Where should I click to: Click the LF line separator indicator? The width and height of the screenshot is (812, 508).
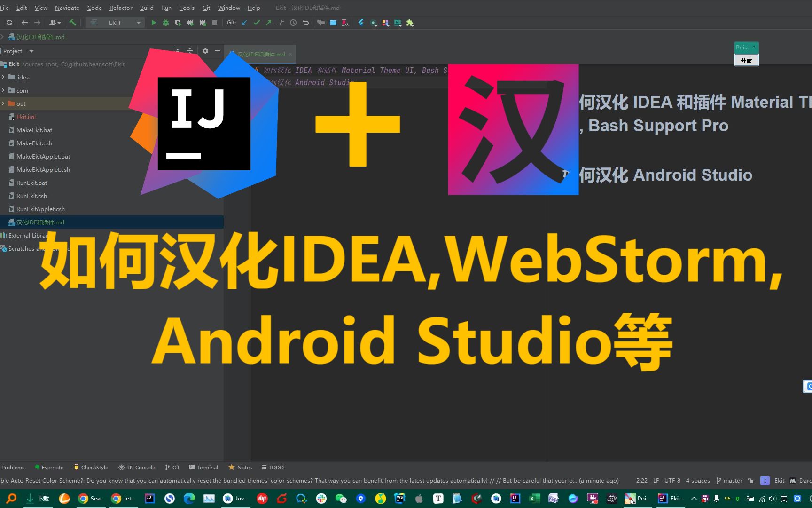(656, 481)
